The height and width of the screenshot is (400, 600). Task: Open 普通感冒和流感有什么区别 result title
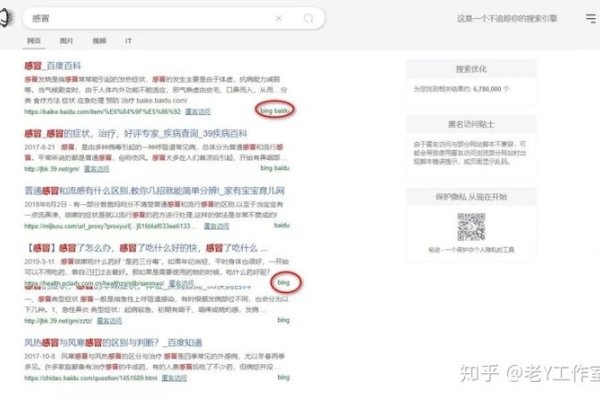click(x=155, y=191)
